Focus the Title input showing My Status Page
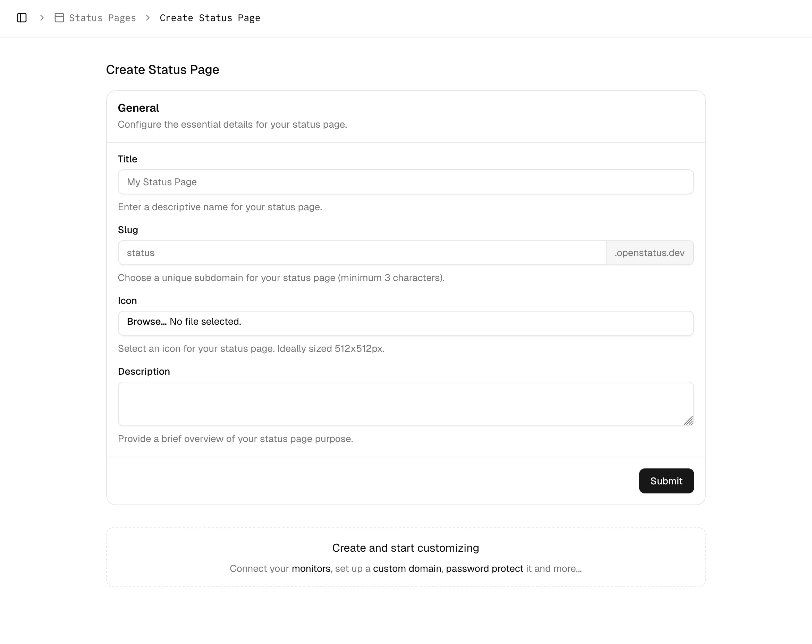 coord(406,182)
